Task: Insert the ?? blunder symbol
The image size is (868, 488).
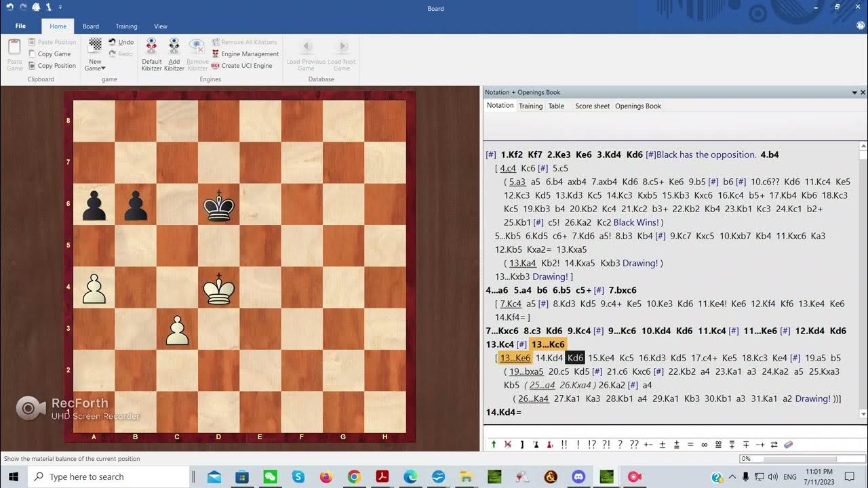Action: [634, 445]
